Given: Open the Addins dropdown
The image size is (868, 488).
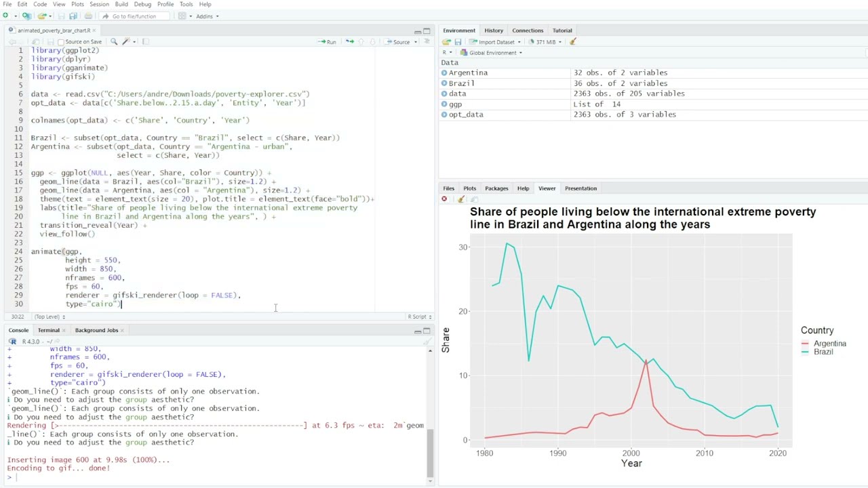Looking at the screenshot, I should [x=207, y=16].
